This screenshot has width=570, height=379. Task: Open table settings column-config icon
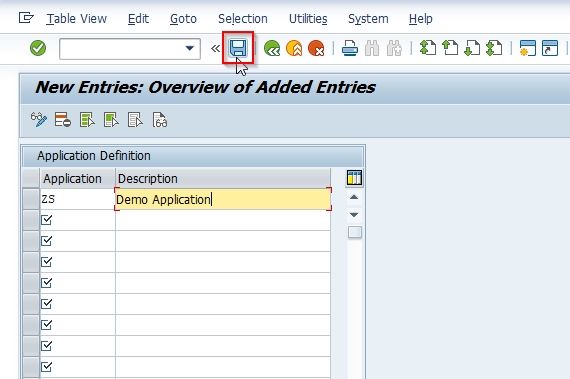point(354,178)
